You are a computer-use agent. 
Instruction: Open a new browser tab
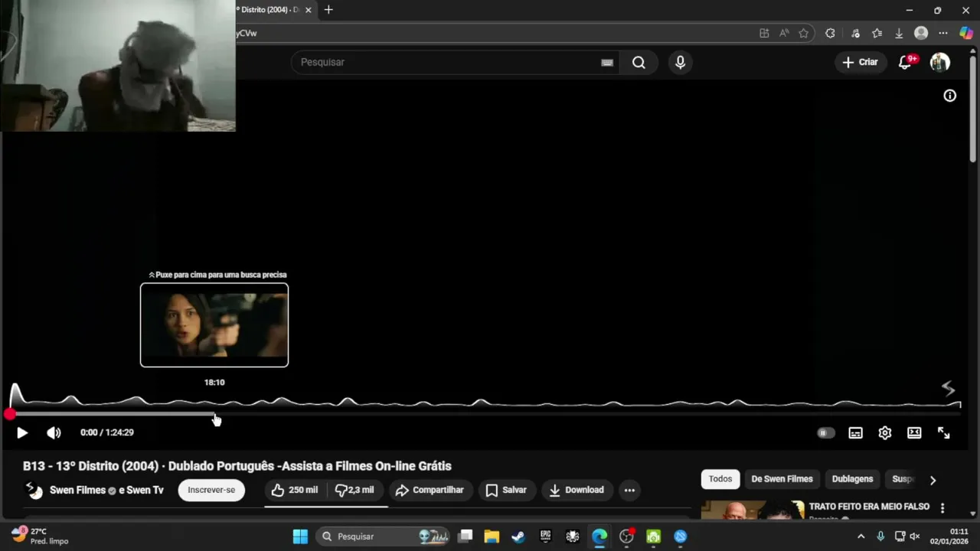[x=328, y=10]
